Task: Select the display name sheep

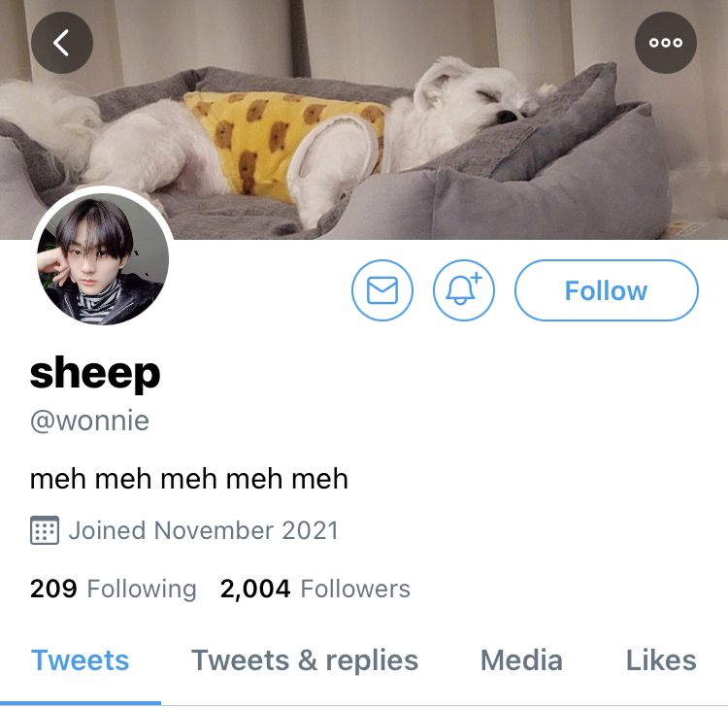Action: coord(95,373)
